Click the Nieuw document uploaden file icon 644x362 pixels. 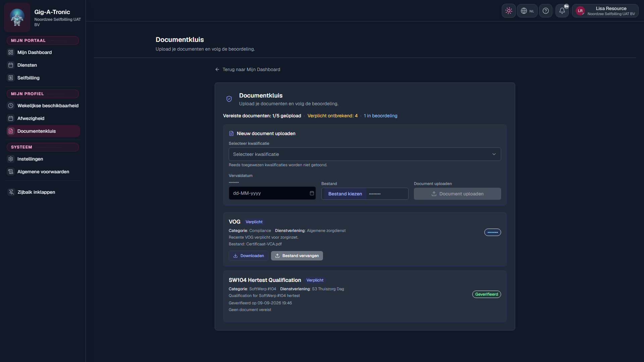click(x=231, y=133)
